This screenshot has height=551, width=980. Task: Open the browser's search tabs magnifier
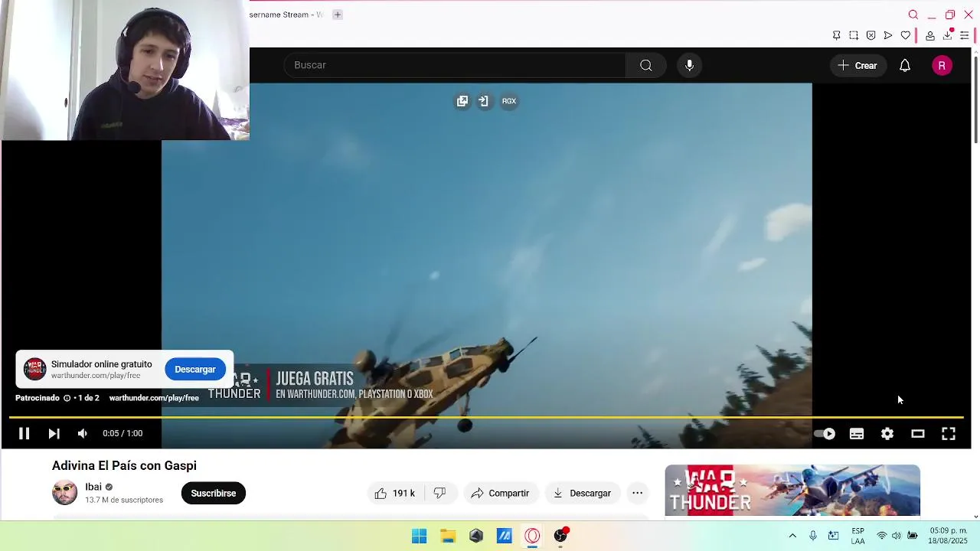point(913,15)
